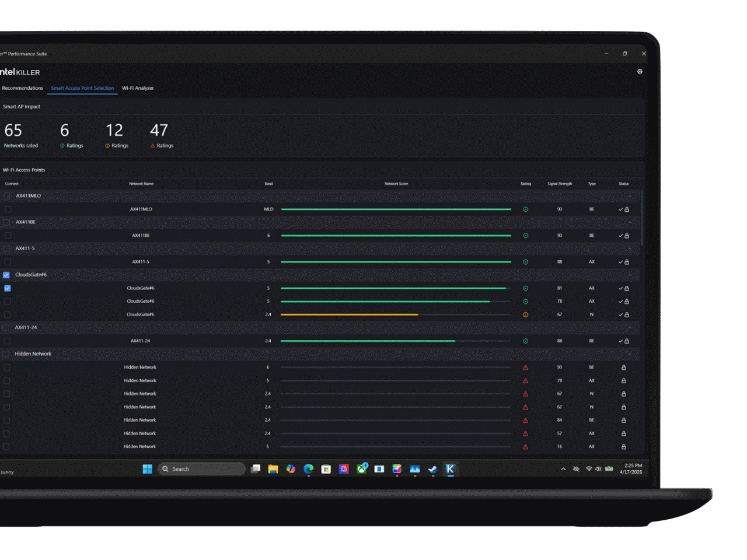This screenshot has width=747, height=560.
Task: Click the lock icon in the AX411MLO row
Action: point(627,209)
